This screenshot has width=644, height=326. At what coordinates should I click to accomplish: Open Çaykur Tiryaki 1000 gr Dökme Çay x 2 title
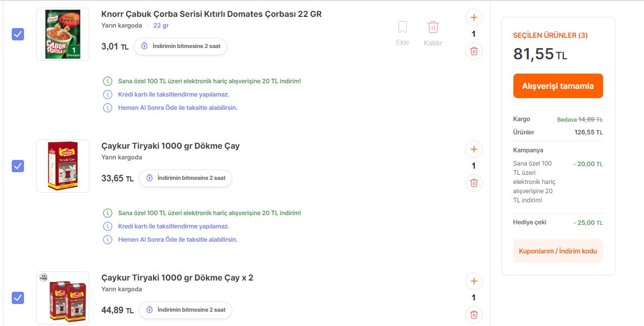[177, 277]
